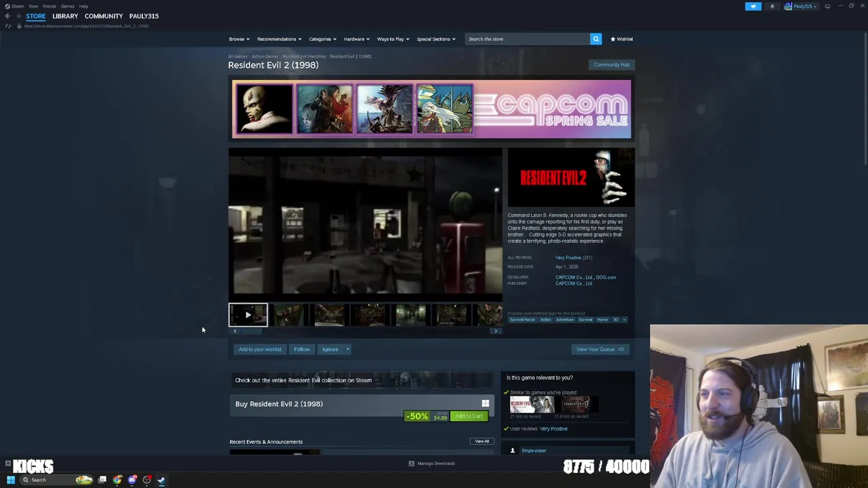The height and width of the screenshot is (488, 868).
Task: Click View All events button
Action: pos(482,441)
